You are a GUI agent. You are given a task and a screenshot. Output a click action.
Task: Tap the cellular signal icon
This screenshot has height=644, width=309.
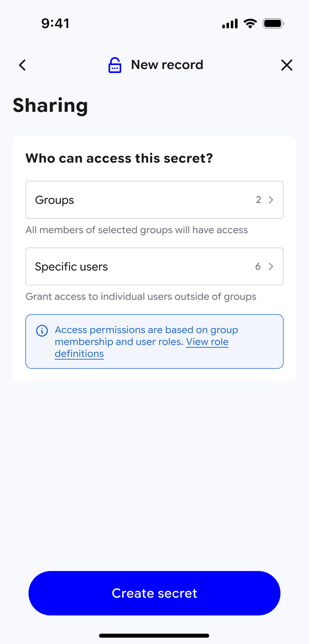pyautogui.click(x=230, y=24)
